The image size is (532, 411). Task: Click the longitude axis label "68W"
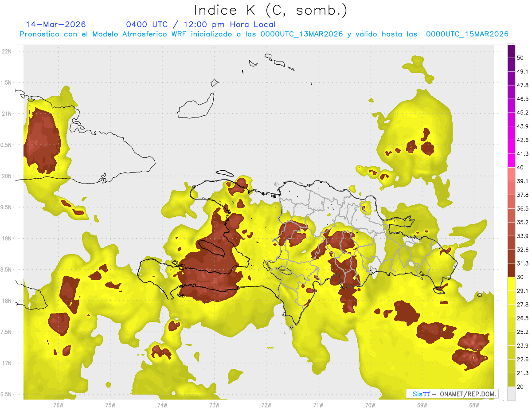click(473, 405)
